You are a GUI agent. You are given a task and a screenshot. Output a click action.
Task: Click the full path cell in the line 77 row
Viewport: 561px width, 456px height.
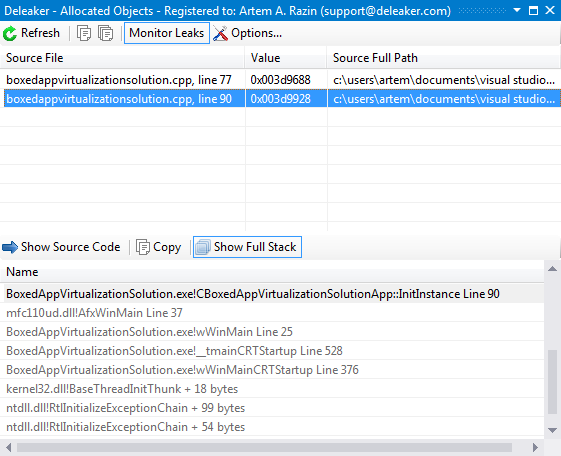click(444, 80)
